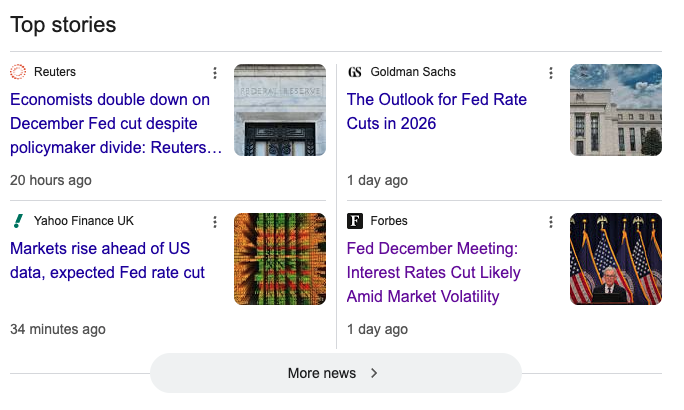Click the podium and flags photo thumbnail
The width and height of the screenshot is (684, 410).
point(616,259)
